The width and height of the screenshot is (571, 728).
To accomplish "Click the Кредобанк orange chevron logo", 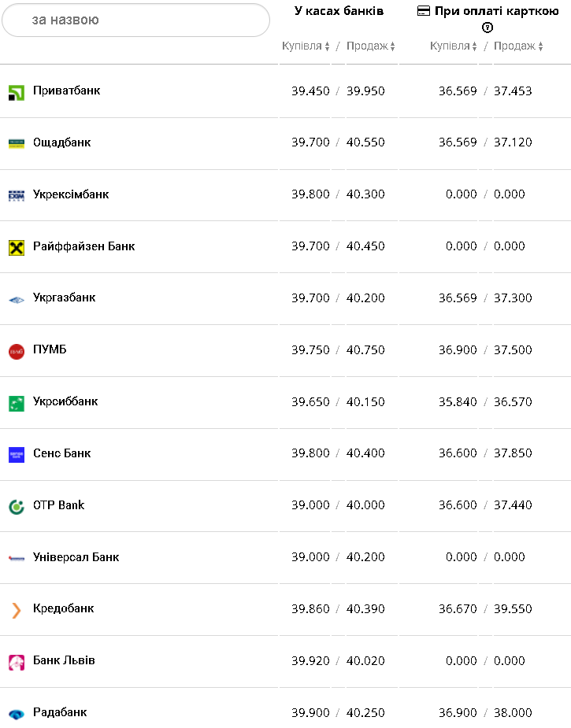I will coord(16,610).
